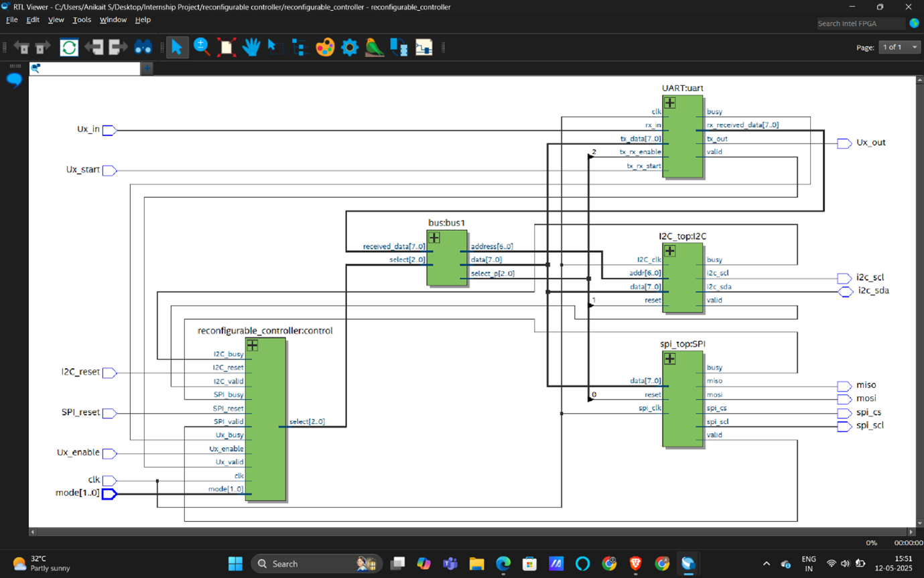Open the color palette settings icon
Viewport: 924px width, 578px height.
click(x=325, y=48)
